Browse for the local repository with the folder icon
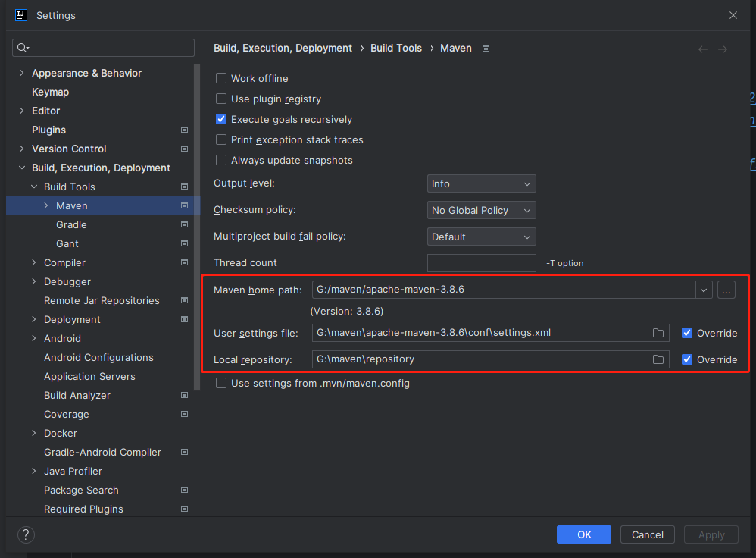The width and height of the screenshot is (756, 558). (x=658, y=359)
